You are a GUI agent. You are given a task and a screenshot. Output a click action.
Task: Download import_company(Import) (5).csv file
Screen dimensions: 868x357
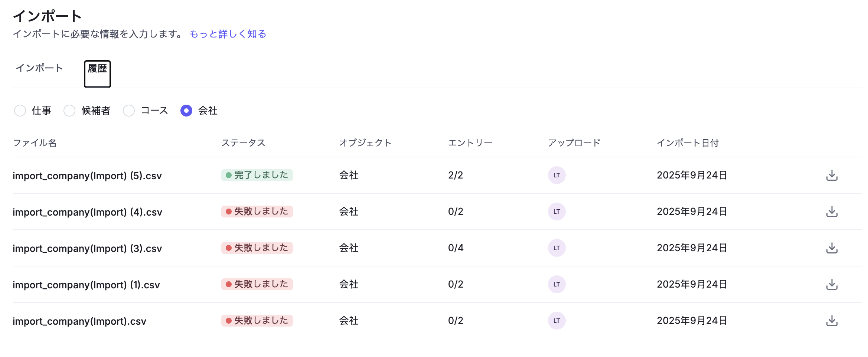point(832,175)
